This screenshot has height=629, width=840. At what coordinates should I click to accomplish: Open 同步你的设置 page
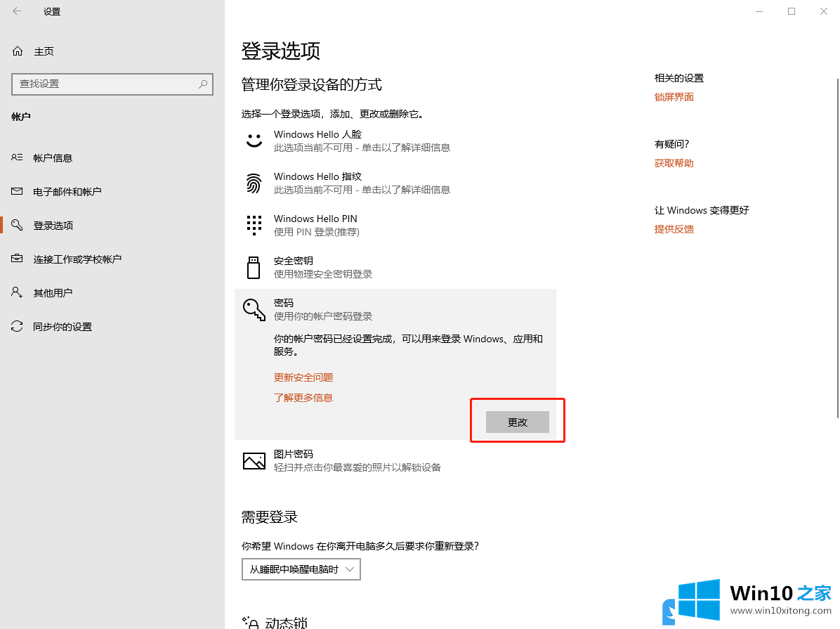pos(63,327)
